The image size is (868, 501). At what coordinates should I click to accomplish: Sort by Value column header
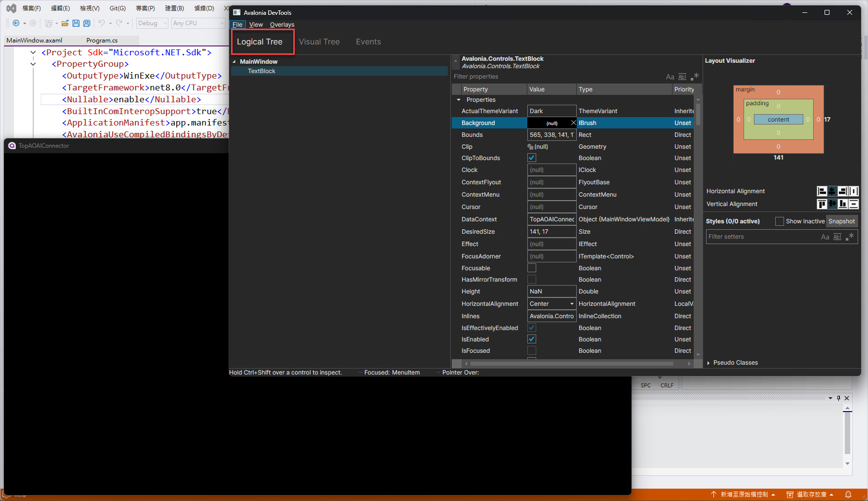pos(552,89)
